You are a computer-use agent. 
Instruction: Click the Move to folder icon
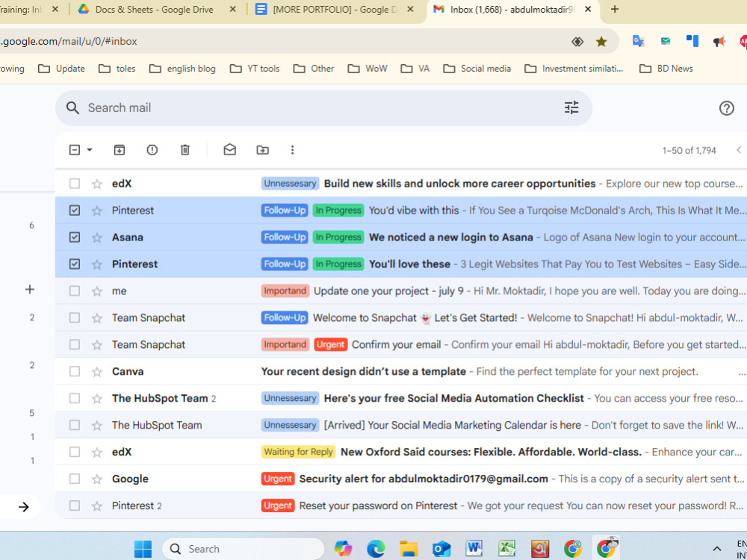click(262, 150)
